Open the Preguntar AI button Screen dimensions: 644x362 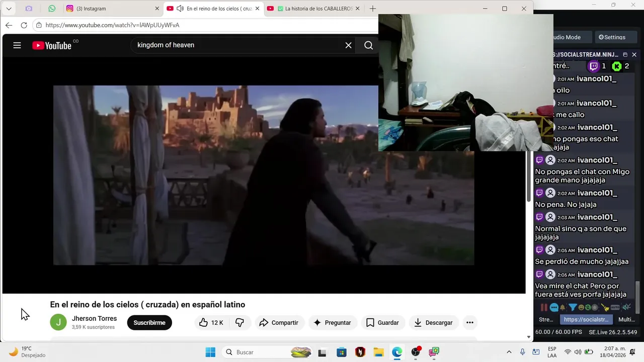332,323
